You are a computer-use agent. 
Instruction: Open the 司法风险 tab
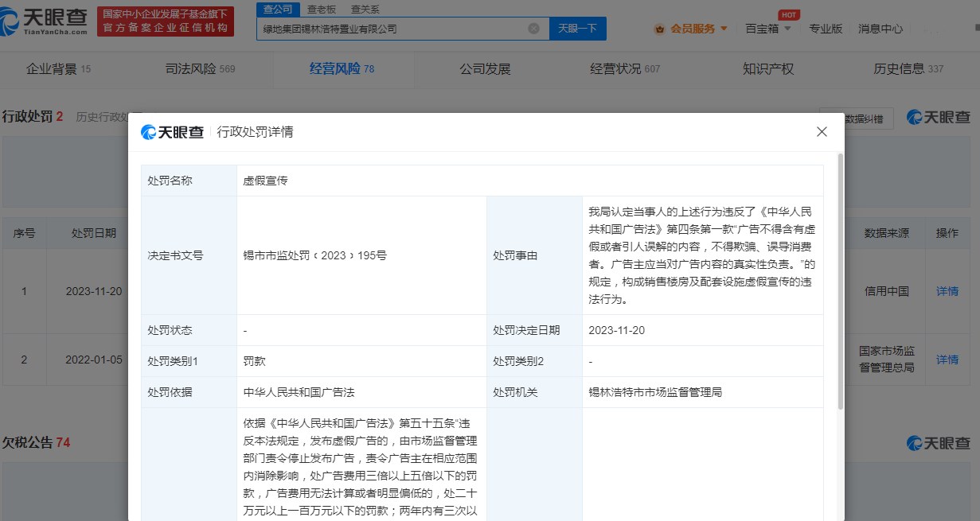pos(200,69)
